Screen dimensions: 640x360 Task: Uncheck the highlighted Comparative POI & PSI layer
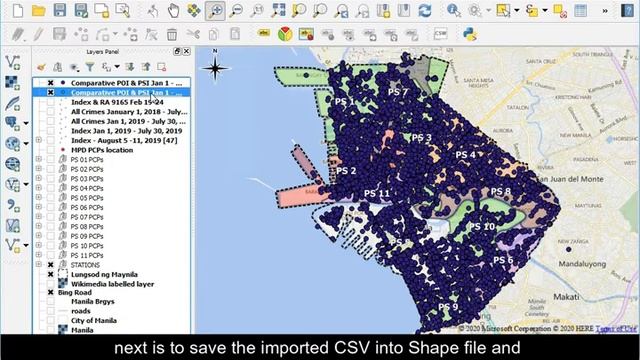51,93
